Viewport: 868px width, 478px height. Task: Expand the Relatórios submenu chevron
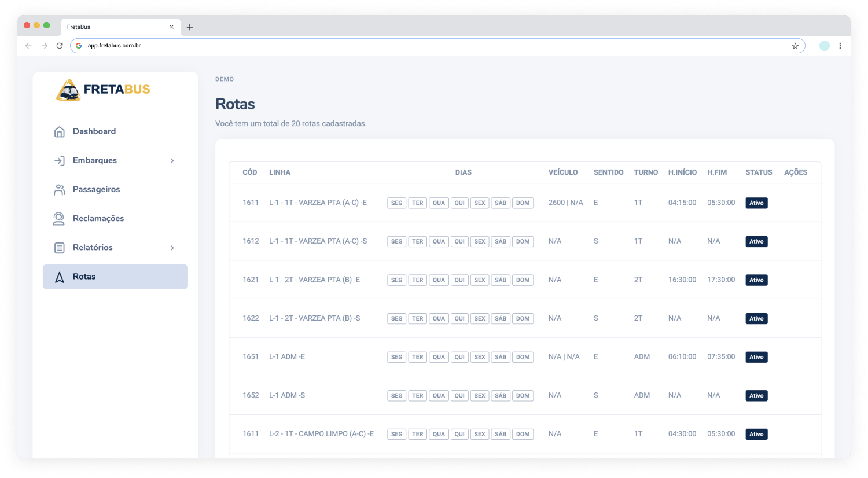pos(172,248)
